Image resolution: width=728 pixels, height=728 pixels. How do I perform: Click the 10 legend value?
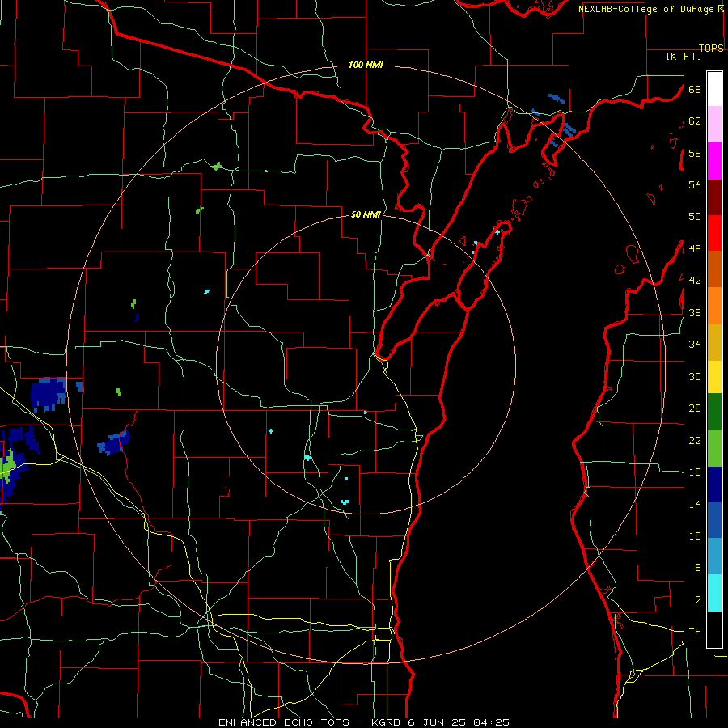coord(695,536)
